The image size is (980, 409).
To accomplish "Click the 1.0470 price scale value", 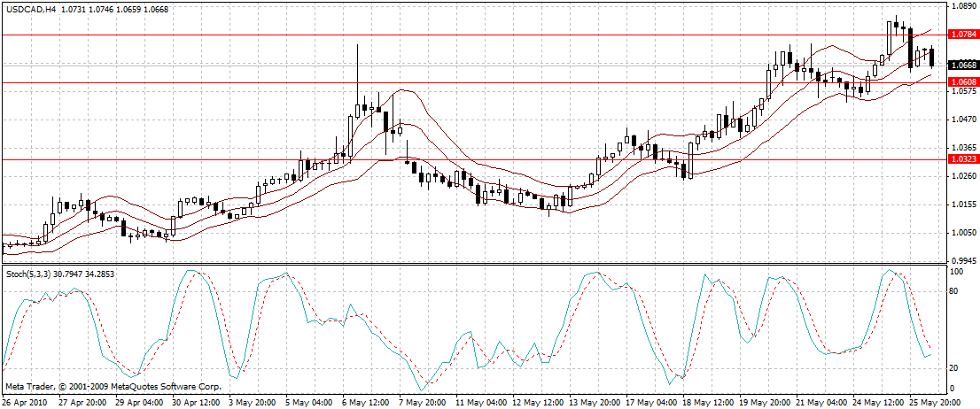I will click(961, 119).
